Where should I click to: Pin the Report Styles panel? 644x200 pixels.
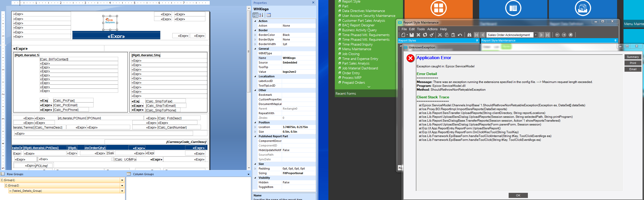click(477, 40)
